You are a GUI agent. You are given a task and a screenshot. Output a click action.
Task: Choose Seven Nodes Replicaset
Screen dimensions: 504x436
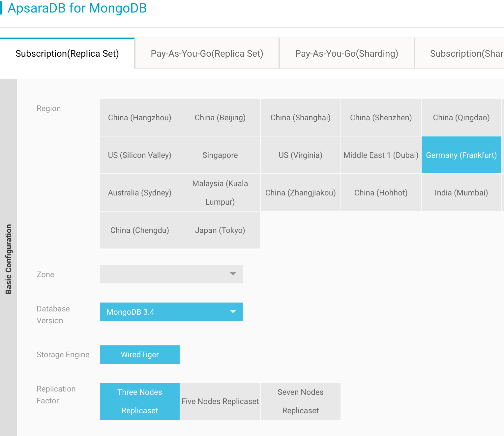(x=301, y=401)
